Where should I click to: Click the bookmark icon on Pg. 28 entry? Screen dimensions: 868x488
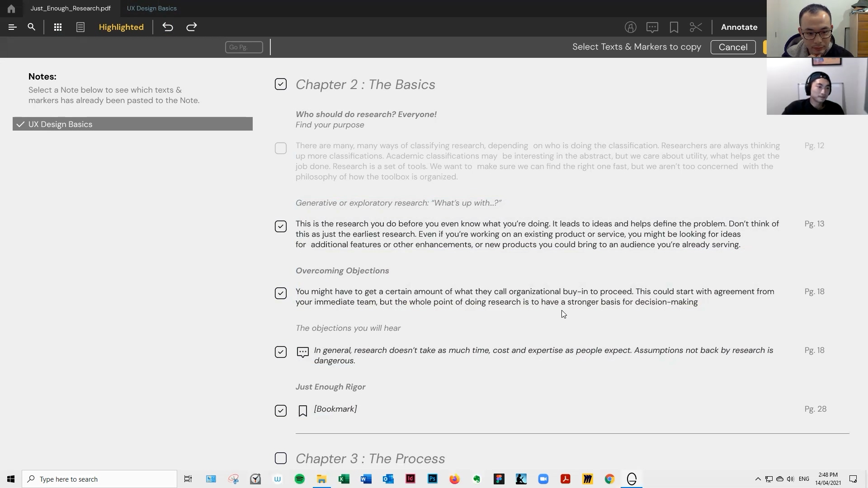pyautogui.click(x=303, y=411)
